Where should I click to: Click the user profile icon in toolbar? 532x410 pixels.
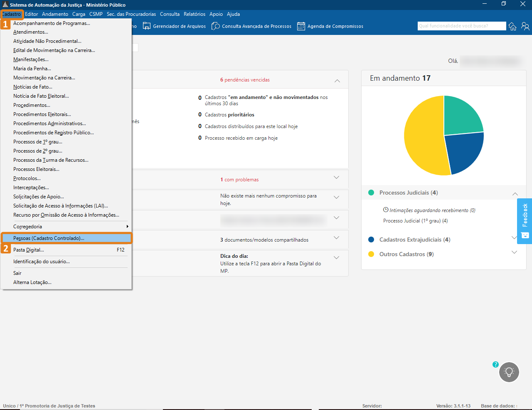(x=525, y=26)
